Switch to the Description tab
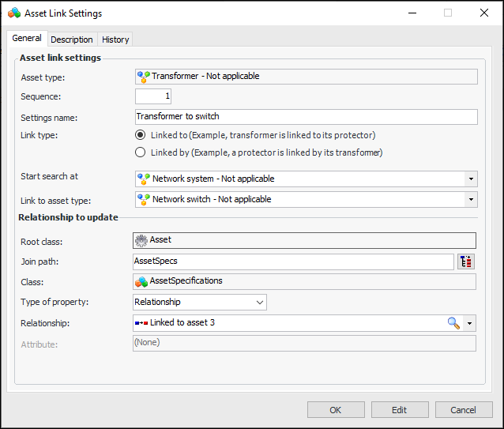Viewport: 504px width, 429px height. 72,40
